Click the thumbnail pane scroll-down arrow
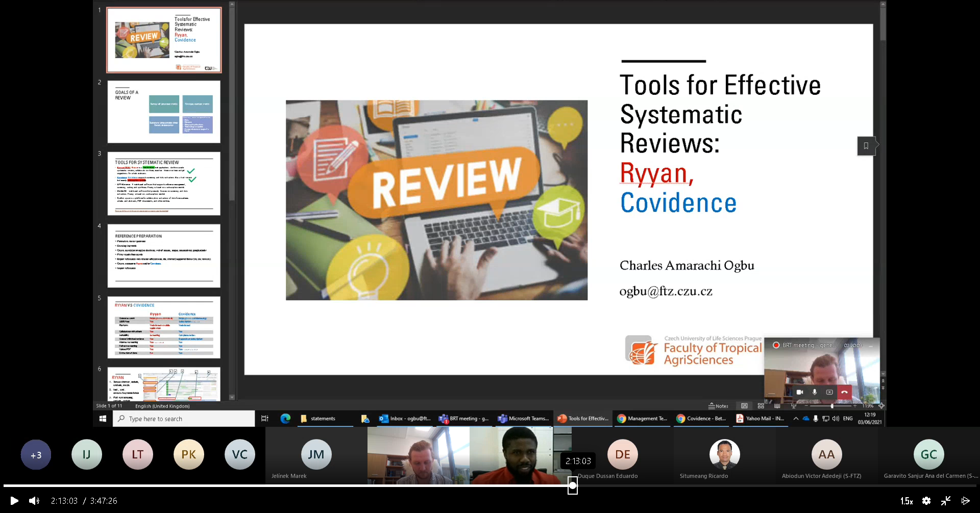The height and width of the screenshot is (513, 980). (232, 397)
